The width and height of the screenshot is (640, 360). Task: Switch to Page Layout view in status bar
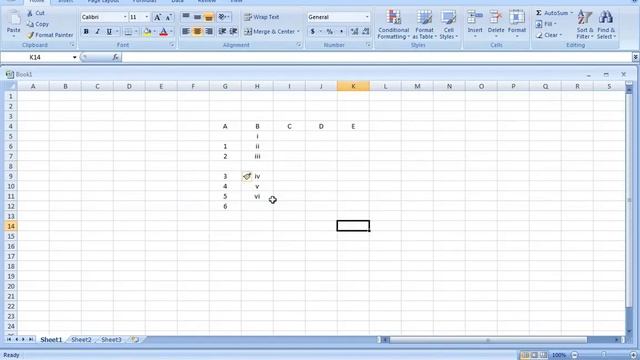(534, 355)
